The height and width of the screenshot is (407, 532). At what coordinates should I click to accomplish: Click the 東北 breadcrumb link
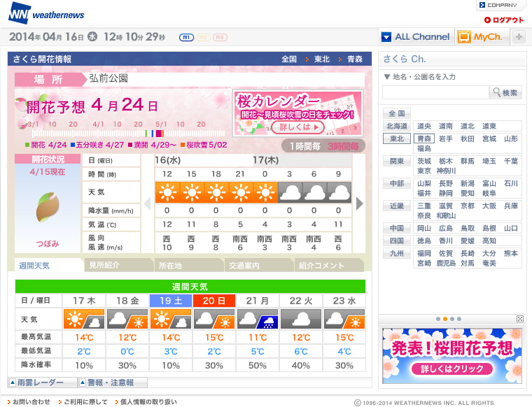(321, 59)
